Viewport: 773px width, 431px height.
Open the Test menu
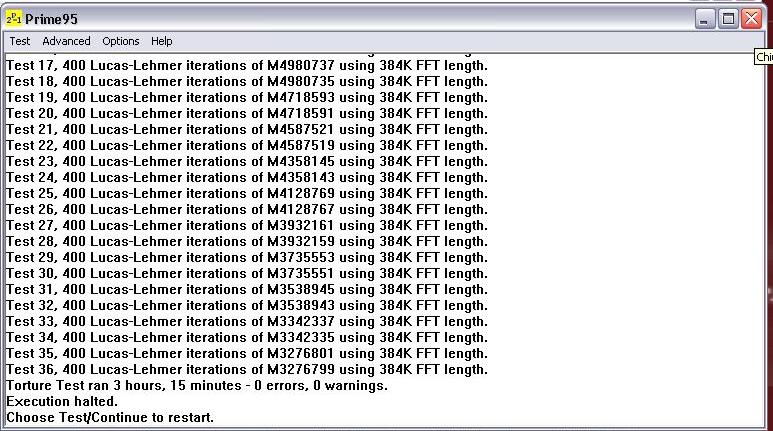(20, 41)
